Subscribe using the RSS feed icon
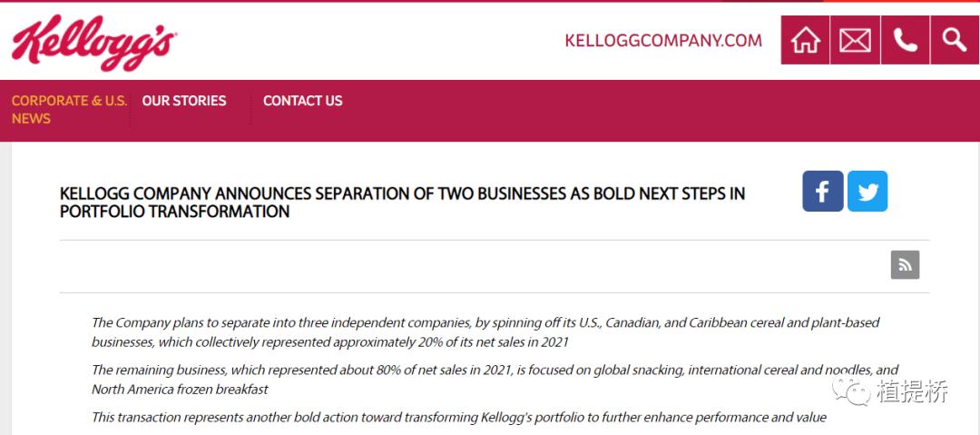Screen dimensions: 980x435 [x=905, y=264]
